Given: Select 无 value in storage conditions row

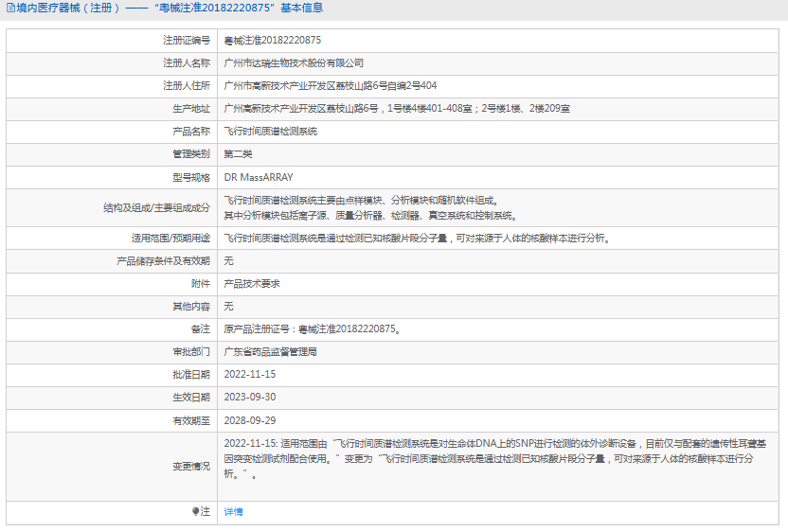Looking at the screenshot, I should click(x=228, y=261).
